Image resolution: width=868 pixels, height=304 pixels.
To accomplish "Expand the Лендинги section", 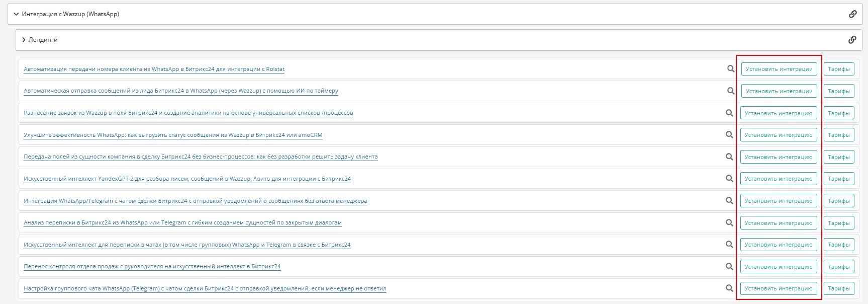I will click(24, 40).
